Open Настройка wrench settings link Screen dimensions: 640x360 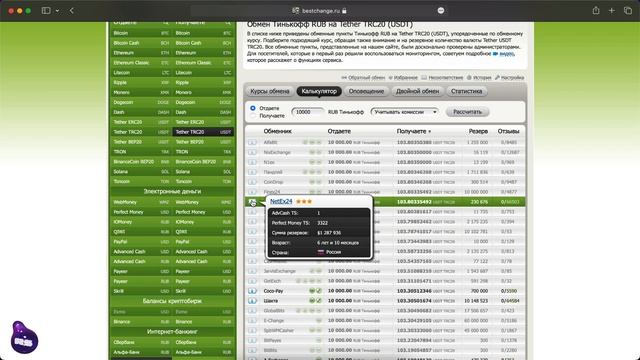click(x=509, y=78)
